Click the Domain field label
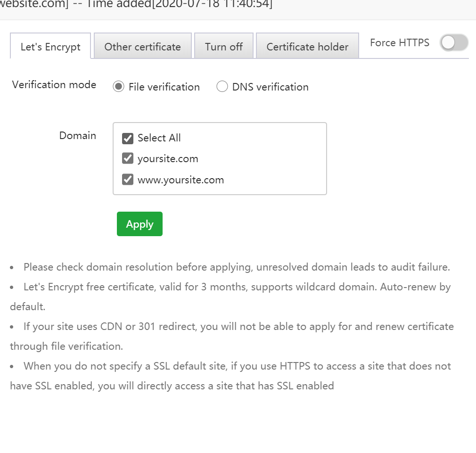Screen dimensions: 476x453 click(x=78, y=136)
